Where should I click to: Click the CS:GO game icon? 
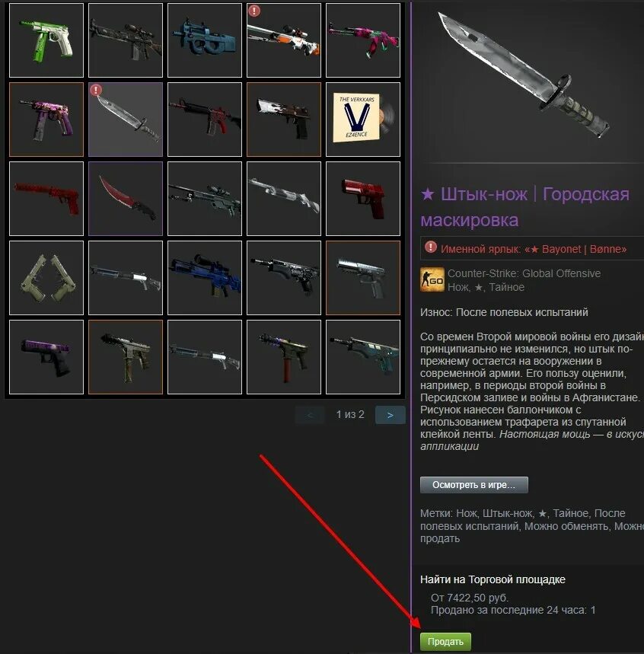point(432,280)
